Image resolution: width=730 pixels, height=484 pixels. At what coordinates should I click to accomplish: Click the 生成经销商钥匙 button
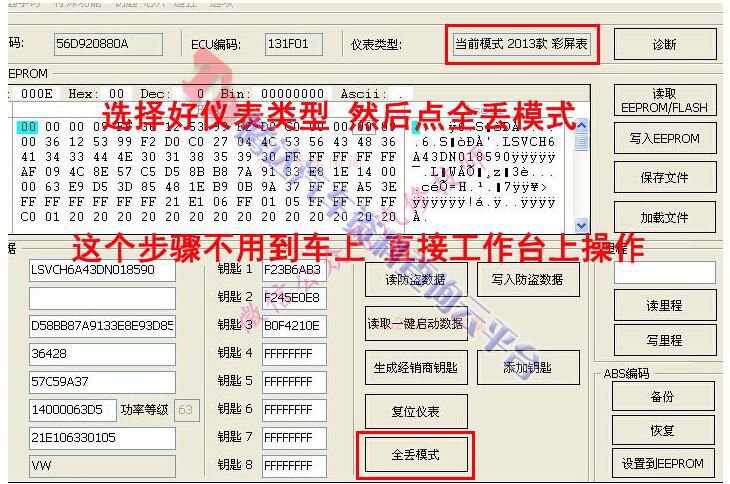tap(416, 368)
